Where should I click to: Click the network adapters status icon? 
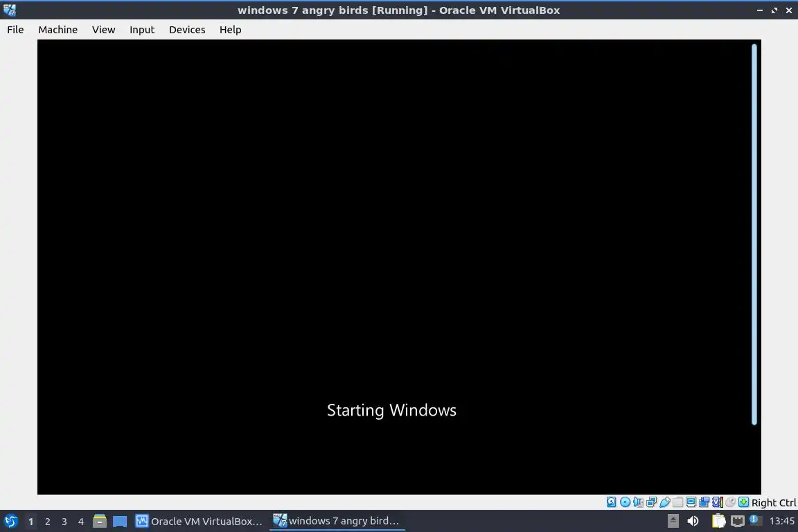(651, 502)
